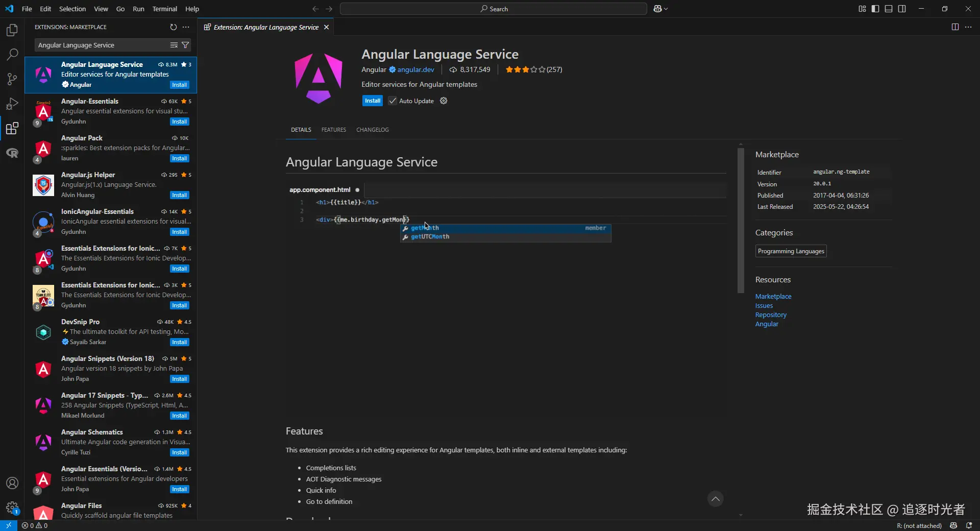Open Copilot status in status bar

click(x=953, y=525)
